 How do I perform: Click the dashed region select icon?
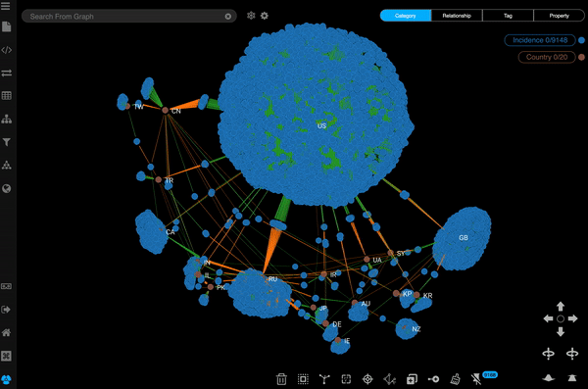click(x=346, y=379)
